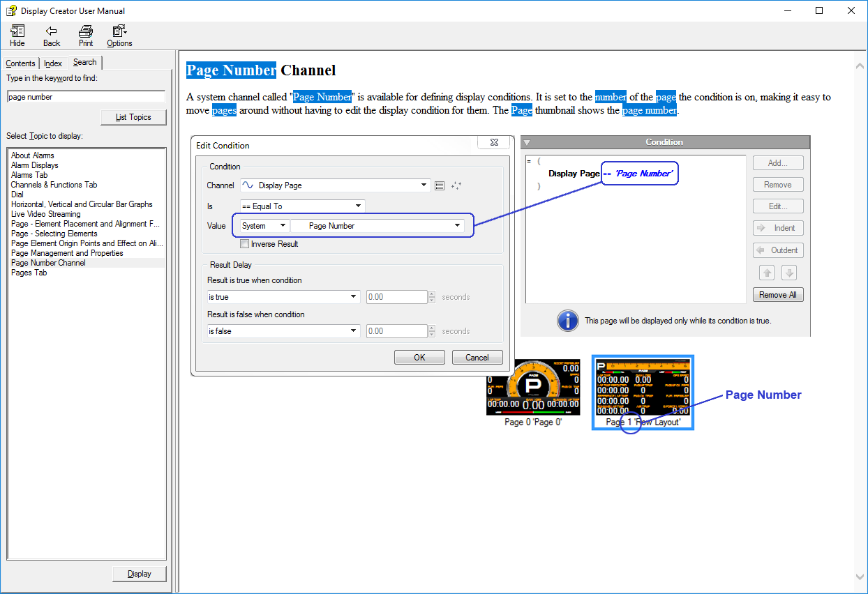Screen dimensions: 868x594
Task: Switch to the Contents tab
Action: click(20, 63)
